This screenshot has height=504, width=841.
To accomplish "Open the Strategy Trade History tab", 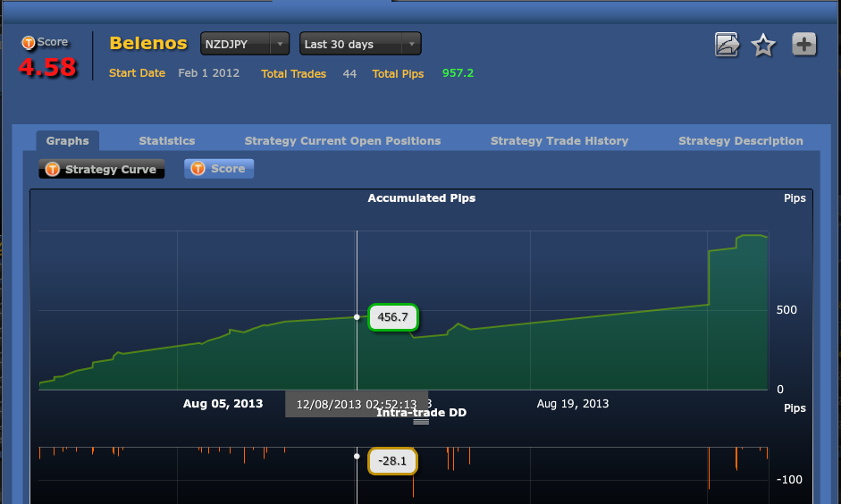I will (559, 141).
